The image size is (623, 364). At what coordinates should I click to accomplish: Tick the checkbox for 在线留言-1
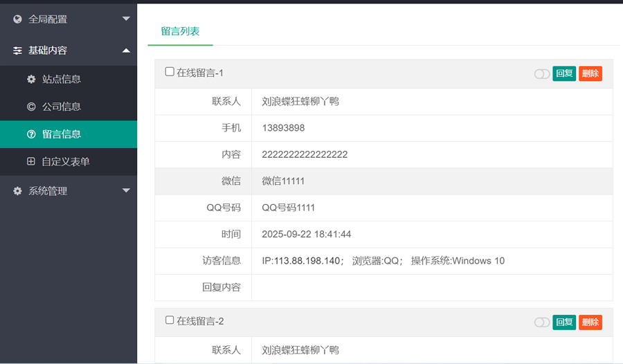click(x=170, y=71)
